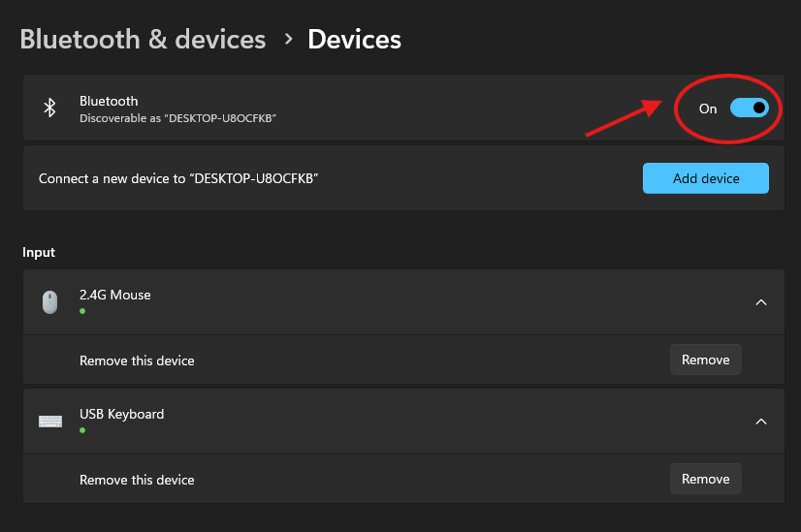Click green status dot under USB Keyboard

pos(82,429)
